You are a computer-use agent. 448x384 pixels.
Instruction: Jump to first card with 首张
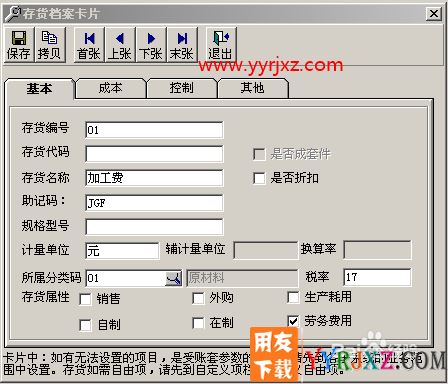pos(89,45)
